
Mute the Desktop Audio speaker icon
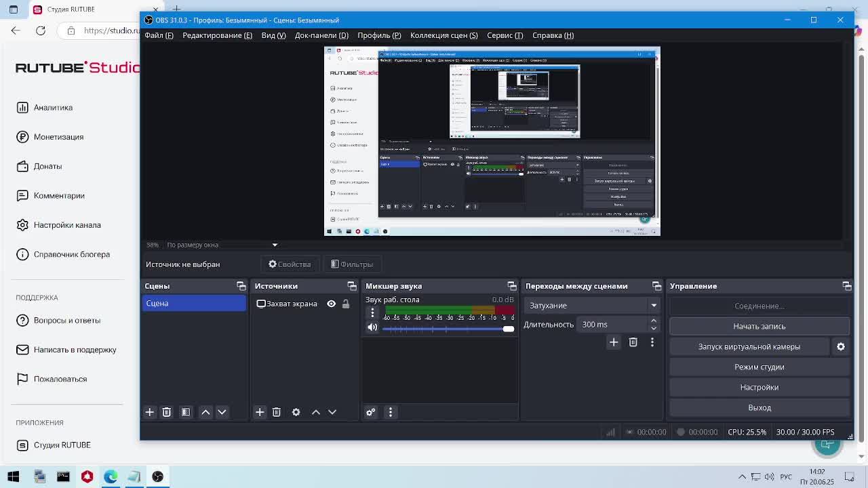[372, 327]
